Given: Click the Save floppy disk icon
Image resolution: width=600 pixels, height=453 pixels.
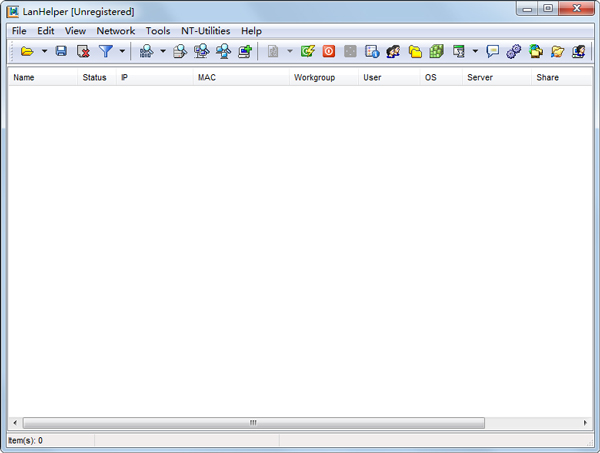Looking at the screenshot, I should tap(61, 51).
